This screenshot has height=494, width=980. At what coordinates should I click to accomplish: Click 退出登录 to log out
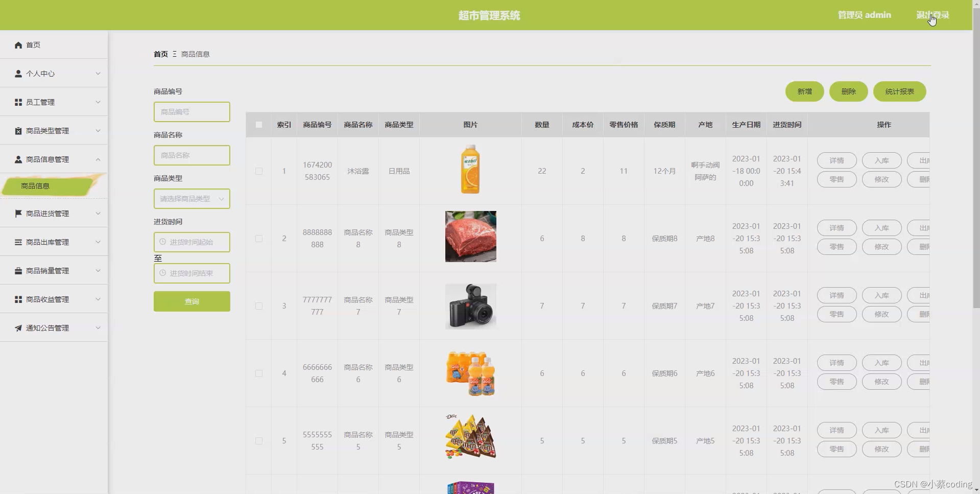933,15
